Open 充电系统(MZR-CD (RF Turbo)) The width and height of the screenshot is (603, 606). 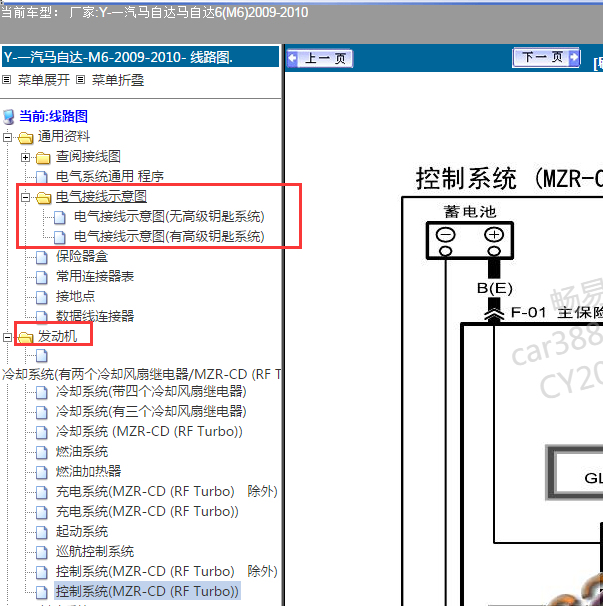coord(147,511)
